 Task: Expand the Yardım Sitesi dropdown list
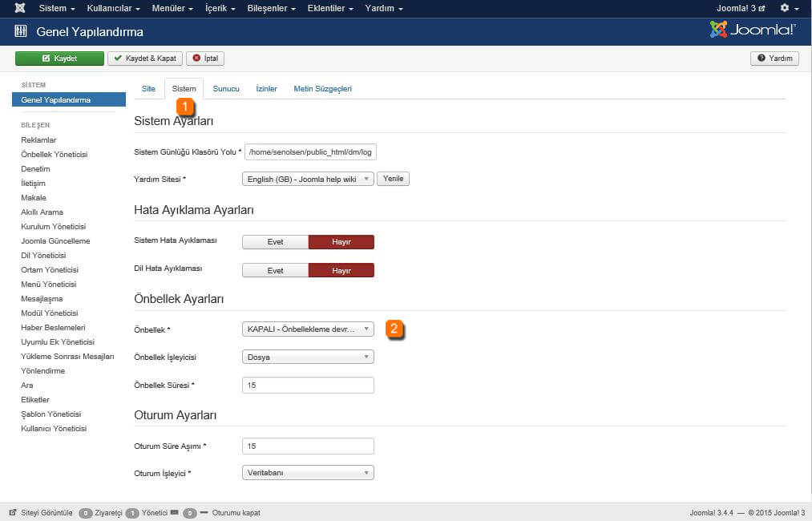pos(308,180)
